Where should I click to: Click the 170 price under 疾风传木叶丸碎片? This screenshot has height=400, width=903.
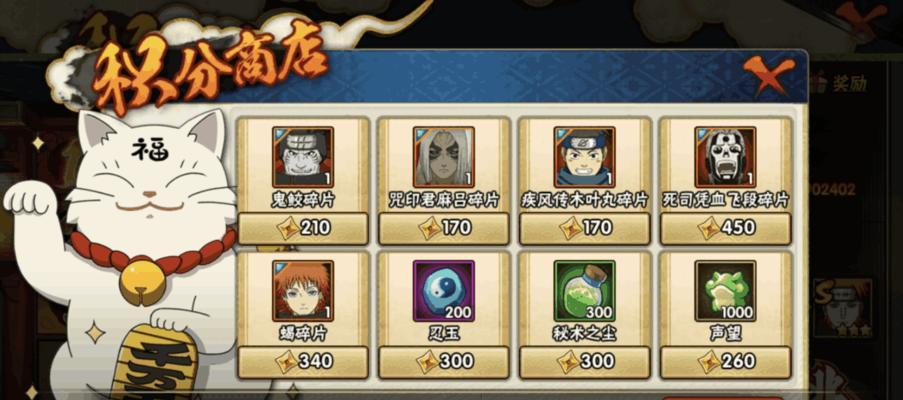pos(585,228)
